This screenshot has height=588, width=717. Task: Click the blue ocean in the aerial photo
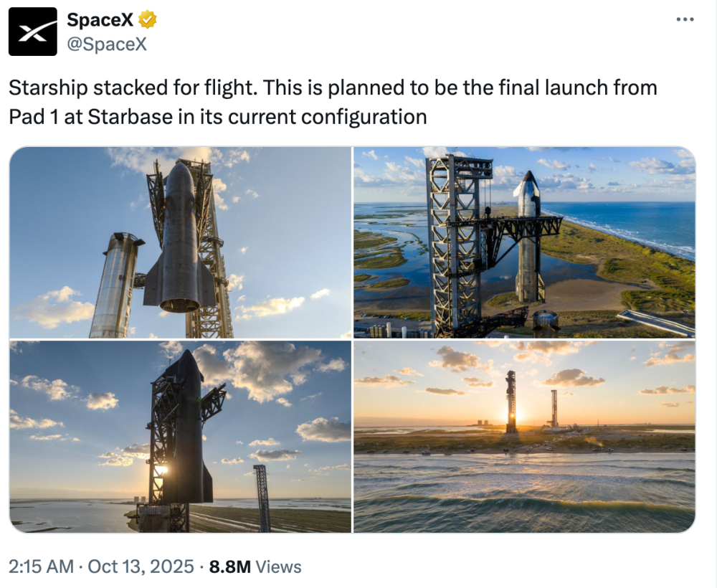click(631, 224)
